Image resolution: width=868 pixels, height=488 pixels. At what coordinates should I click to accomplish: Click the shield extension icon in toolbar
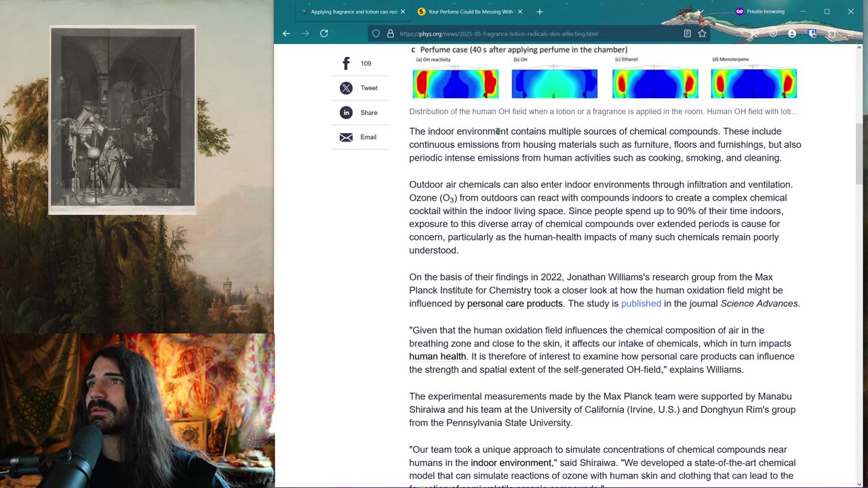[x=812, y=33]
